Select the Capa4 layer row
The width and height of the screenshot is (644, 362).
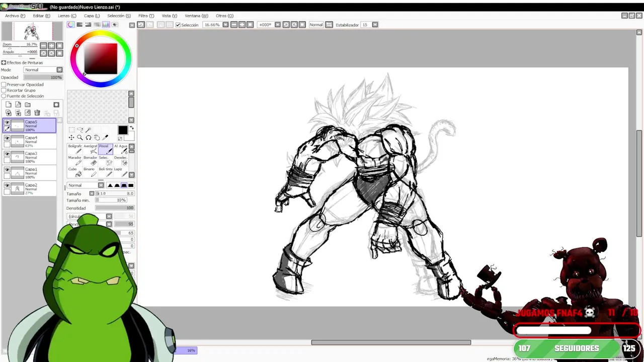pos(29,142)
